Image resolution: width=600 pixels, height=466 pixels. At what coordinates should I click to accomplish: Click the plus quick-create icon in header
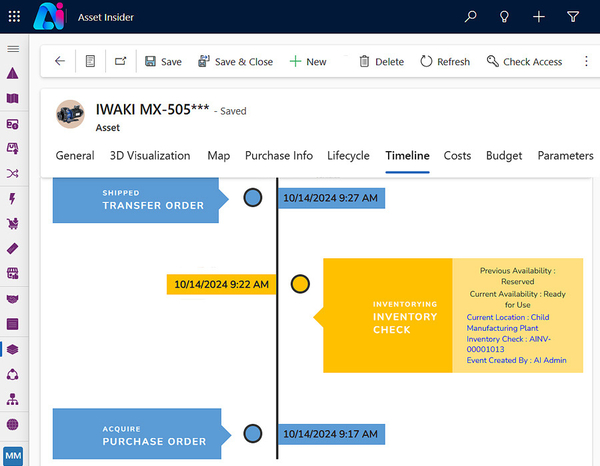tap(538, 16)
